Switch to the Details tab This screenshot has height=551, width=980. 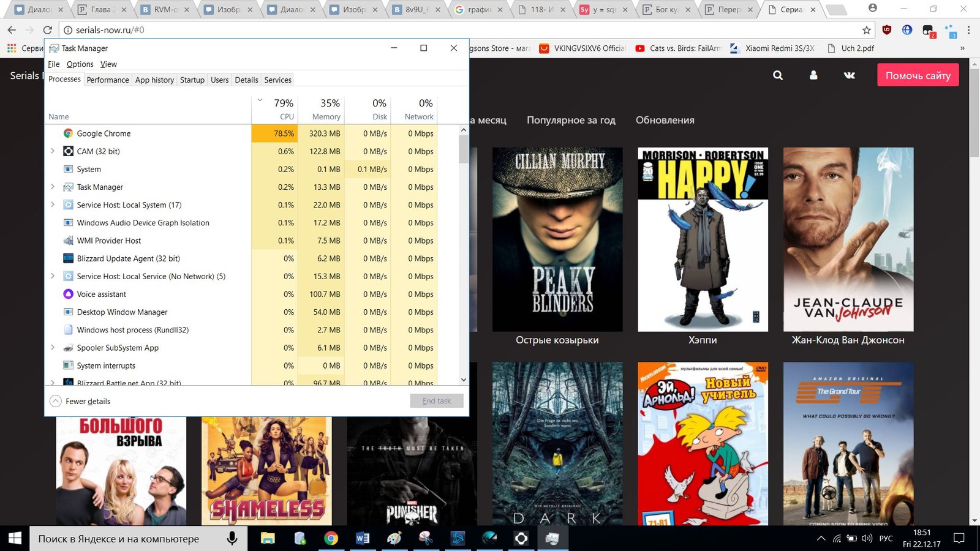point(246,80)
